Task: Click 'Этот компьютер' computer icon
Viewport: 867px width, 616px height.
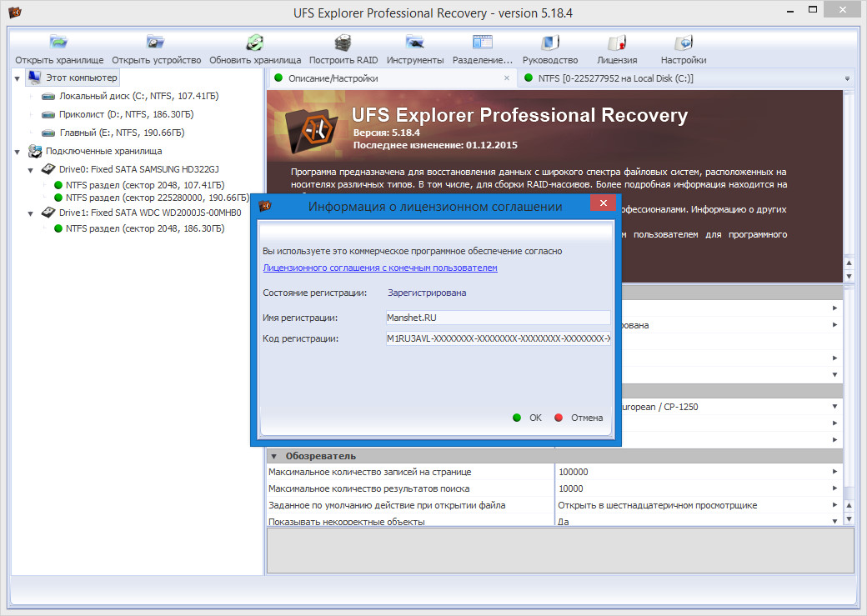Action: [34, 78]
